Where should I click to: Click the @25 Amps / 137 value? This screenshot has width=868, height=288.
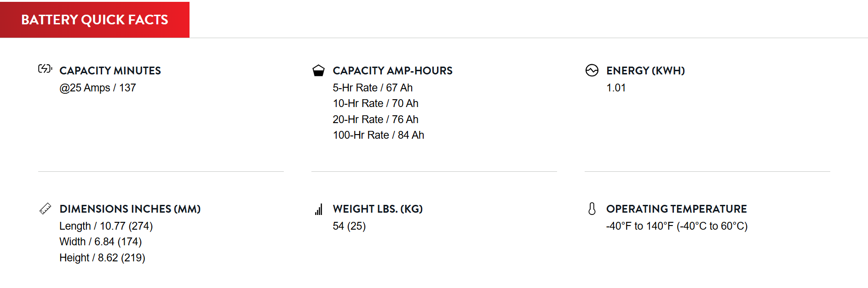pos(98,88)
